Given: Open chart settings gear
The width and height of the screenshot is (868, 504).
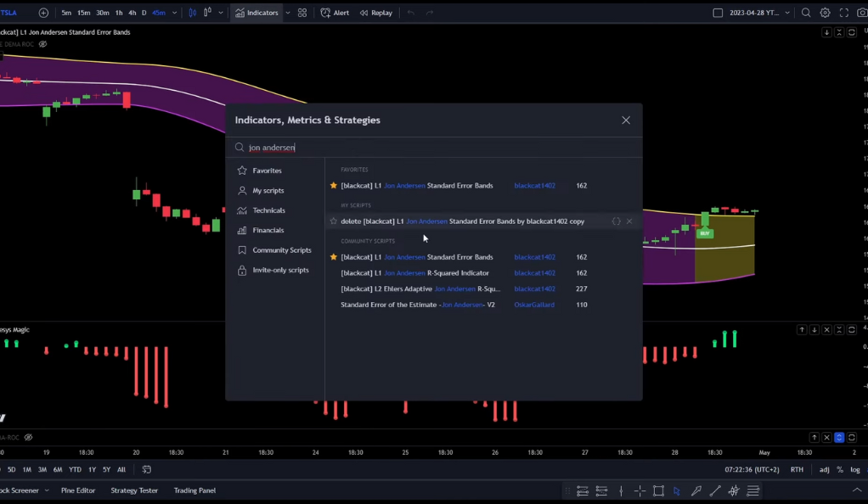Looking at the screenshot, I should point(825,13).
